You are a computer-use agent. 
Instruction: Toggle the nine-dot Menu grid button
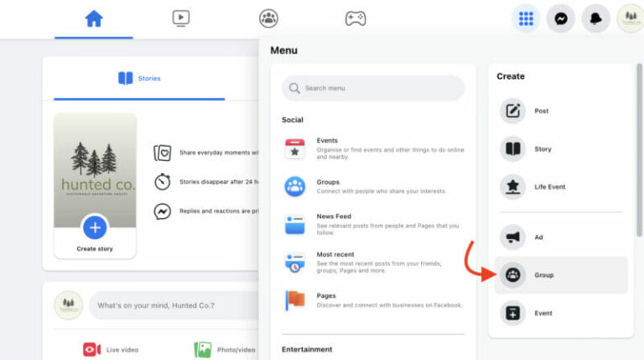(x=526, y=18)
